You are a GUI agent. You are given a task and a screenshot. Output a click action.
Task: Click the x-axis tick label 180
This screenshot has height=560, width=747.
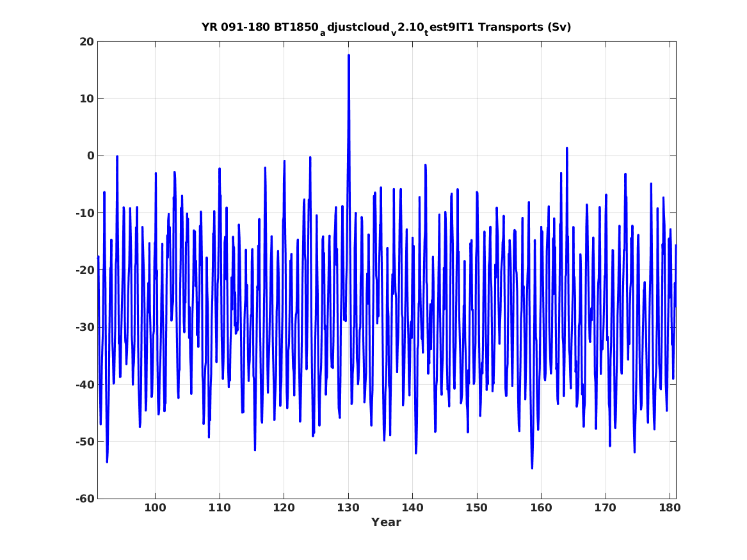pyautogui.click(x=670, y=508)
